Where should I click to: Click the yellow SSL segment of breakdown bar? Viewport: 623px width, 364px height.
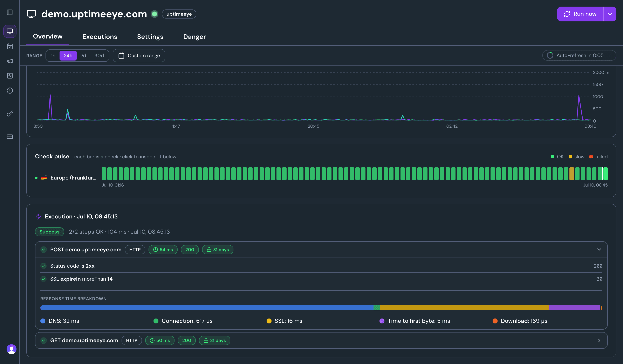[464, 308]
